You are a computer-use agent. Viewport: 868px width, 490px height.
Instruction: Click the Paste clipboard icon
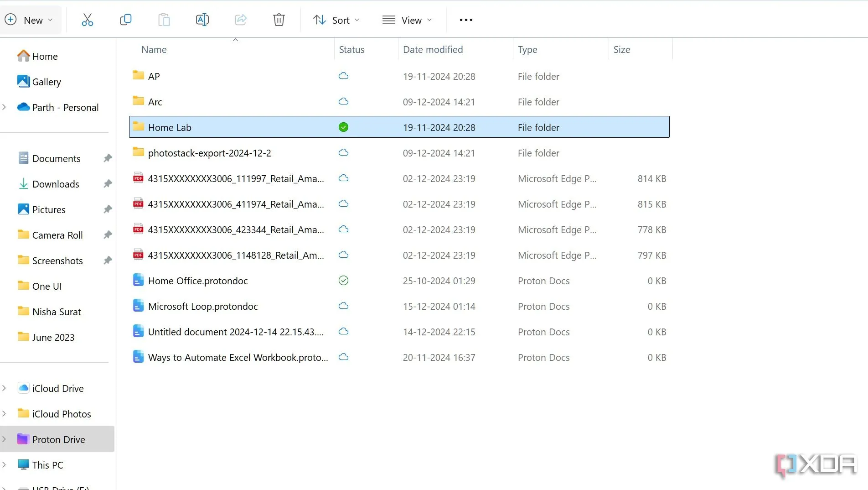point(164,20)
